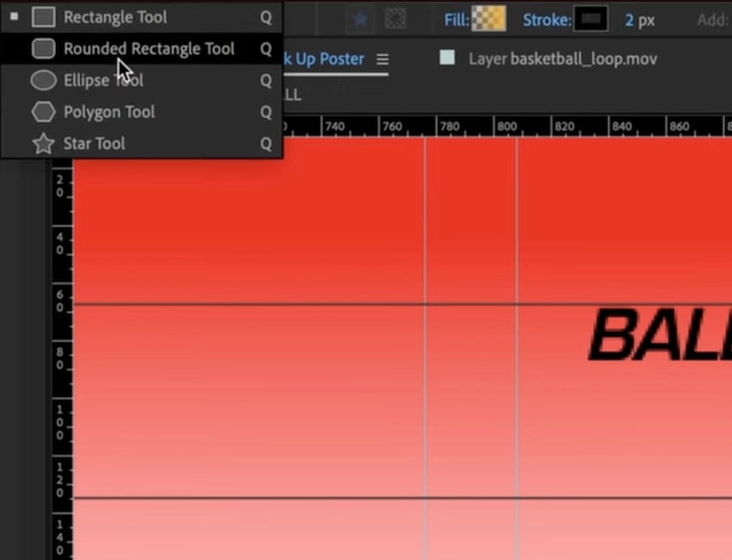Viewport: 732px width, 560px height.
Task: Select the Star Tool icon
Action: coord(43,143)
